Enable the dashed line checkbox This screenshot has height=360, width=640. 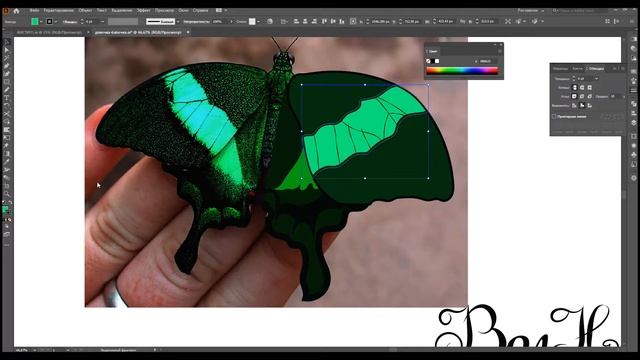pos(554,117)
